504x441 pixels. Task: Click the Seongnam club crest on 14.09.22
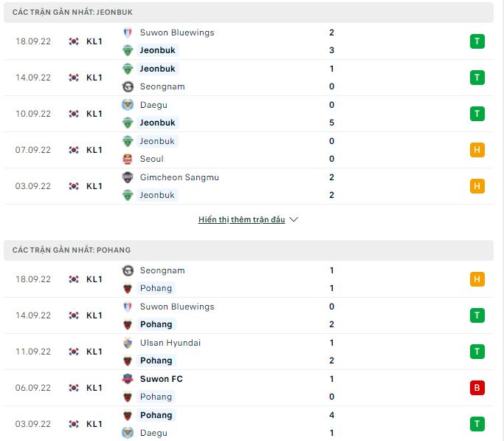(128, 86)
